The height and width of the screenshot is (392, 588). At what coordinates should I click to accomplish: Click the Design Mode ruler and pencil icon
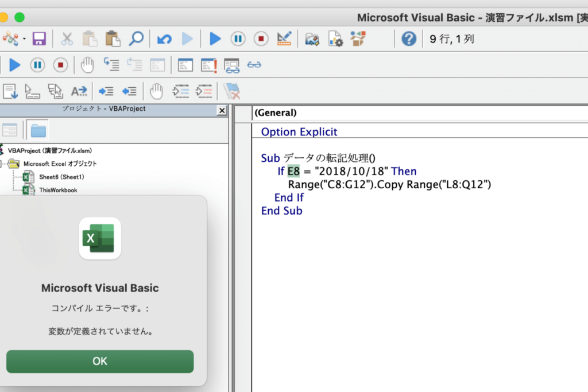[284, 39]
